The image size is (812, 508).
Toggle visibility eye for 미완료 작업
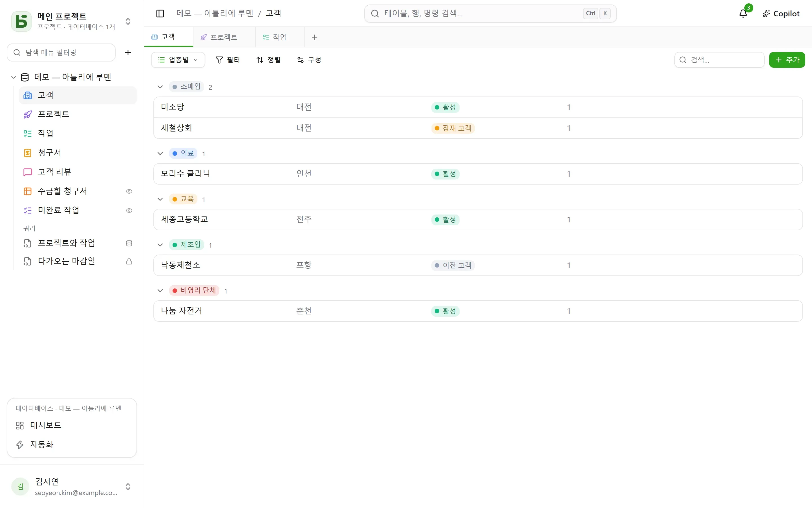(129, 210)
